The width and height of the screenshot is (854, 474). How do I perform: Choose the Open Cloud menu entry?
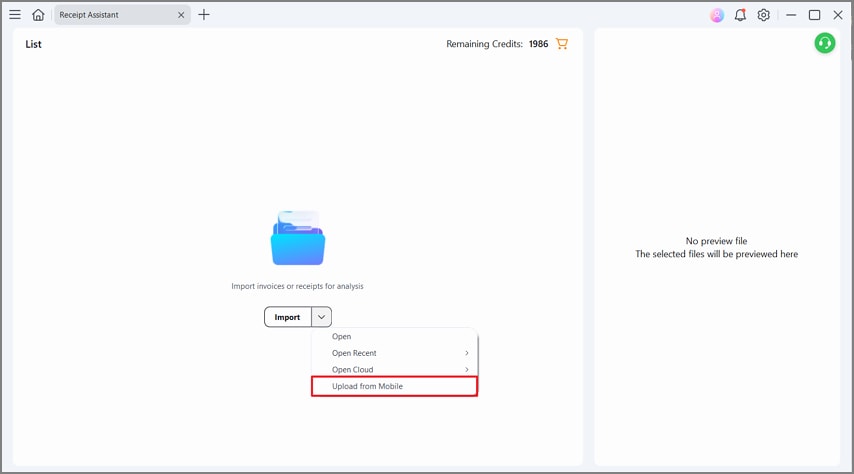pos(394,369)
